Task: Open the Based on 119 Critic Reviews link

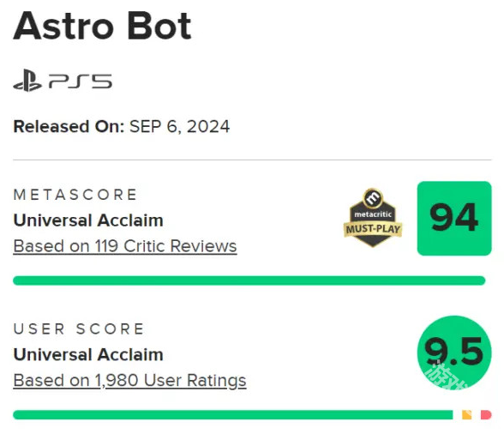Action: pyautogui.click(x=125, y=246)
